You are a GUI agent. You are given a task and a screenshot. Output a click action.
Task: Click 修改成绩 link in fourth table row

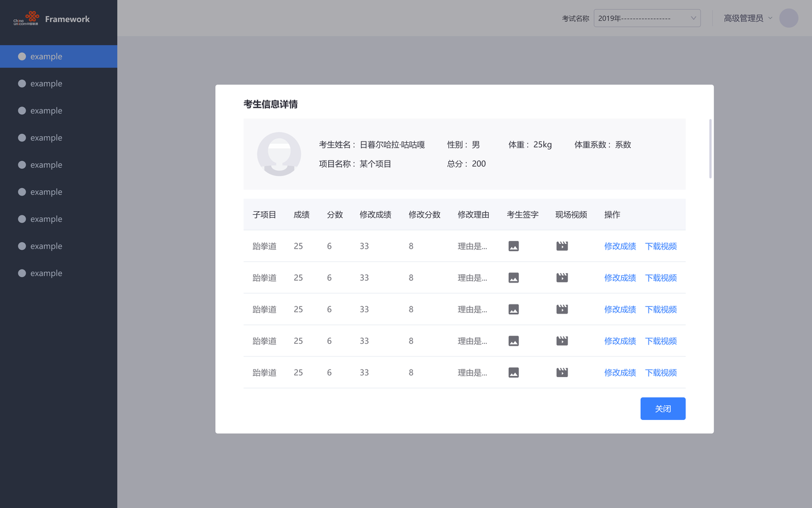[x=620, y=341]
